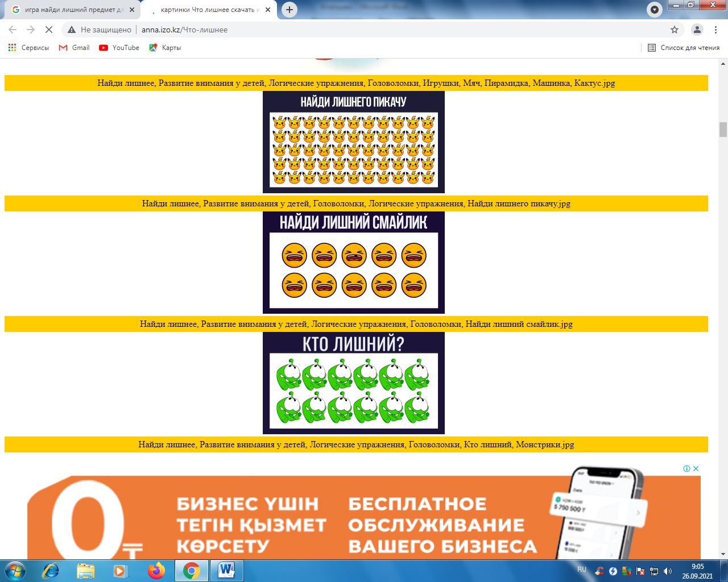This screenshot has height=582, width=728.
Task: Click the tab search dropdown circle
Action: coord(655,10)
